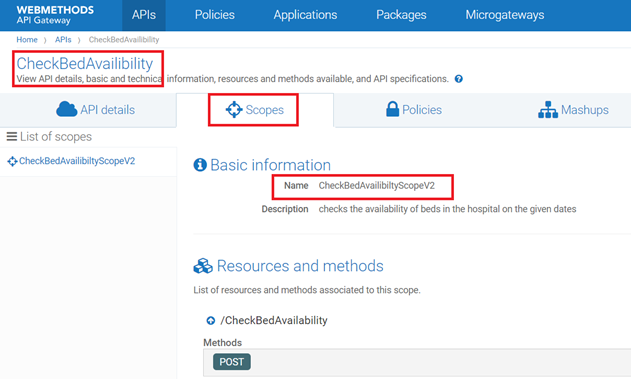Click the Basic information heading

pos(270,165)
